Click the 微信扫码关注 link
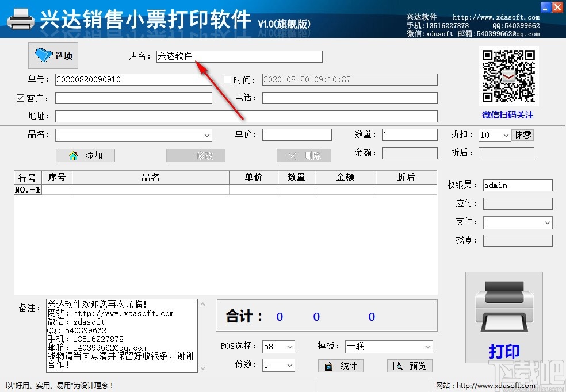 [x=507, y=115]
